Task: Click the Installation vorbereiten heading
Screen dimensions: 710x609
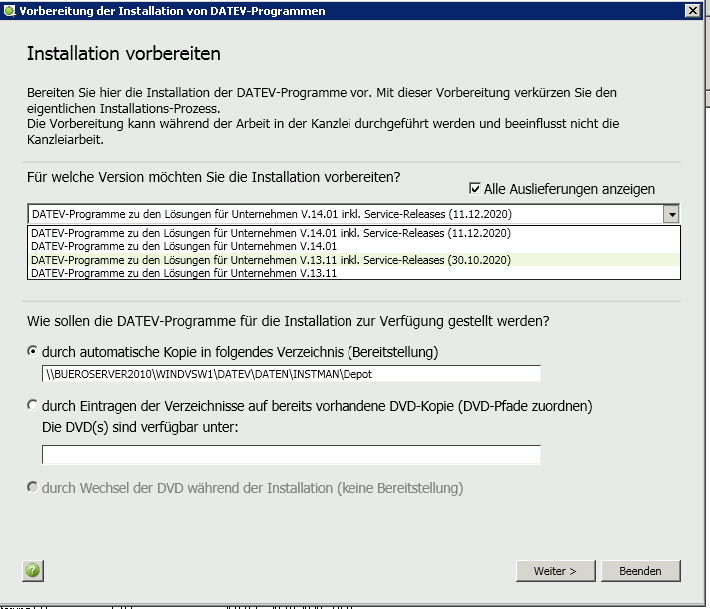Action: click(x=124, y=54)
